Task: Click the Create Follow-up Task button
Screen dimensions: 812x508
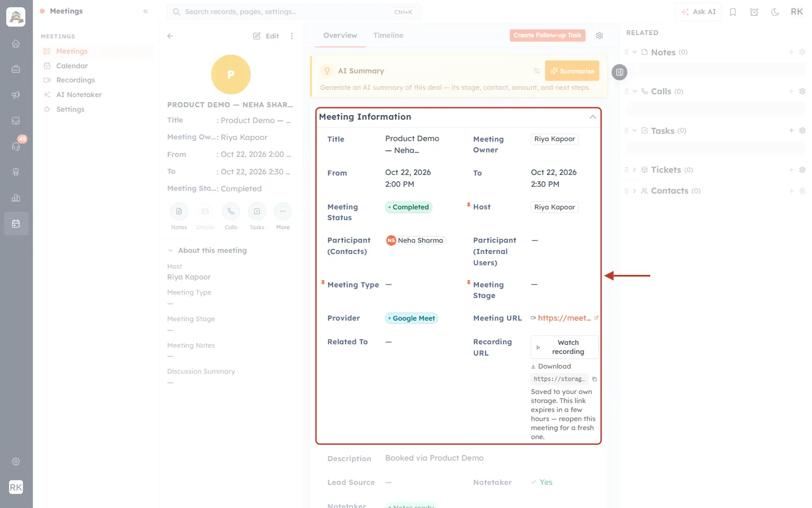Action: tap(548, 35)
